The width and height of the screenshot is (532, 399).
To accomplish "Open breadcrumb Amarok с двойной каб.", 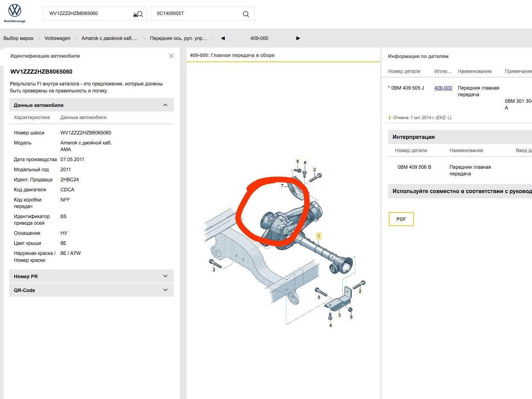I will pyautogui.click(x=109, y=38).
